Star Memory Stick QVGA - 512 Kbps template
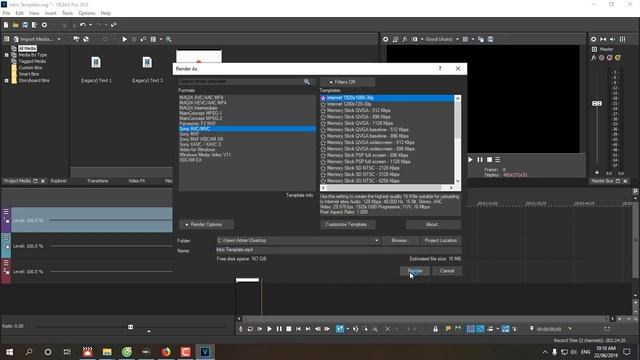640x360 pixels. [323, 111]
